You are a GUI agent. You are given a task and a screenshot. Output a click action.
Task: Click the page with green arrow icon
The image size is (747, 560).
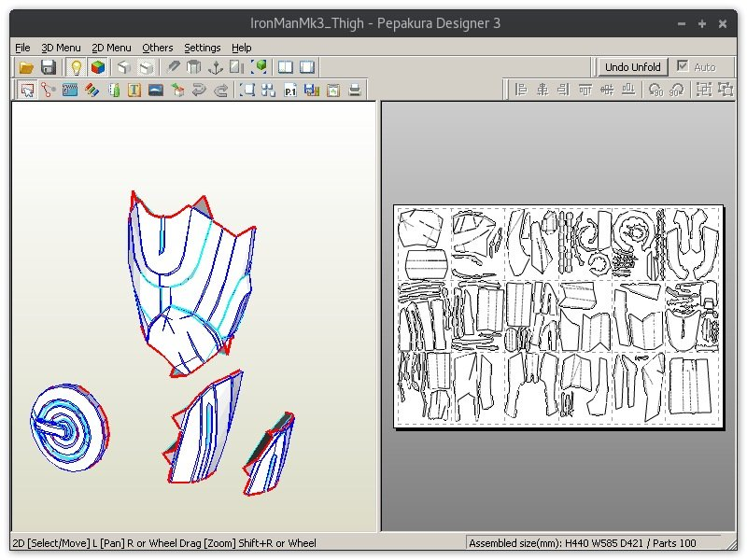pos(333,90)
